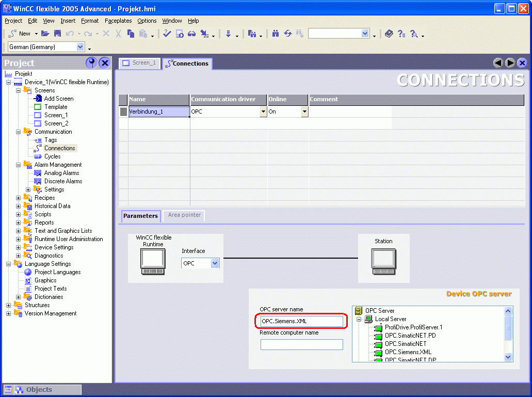This screenshot has height=397, width=532.
Task: Open Discrete Alarms item
Action: coord(63,181)
